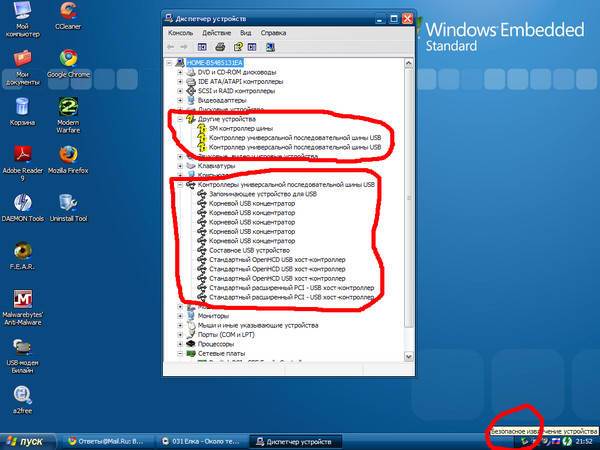Click the forward arrow in the toolbar
The height and width of the screenshot is (450, 600).
click(184, 47)
